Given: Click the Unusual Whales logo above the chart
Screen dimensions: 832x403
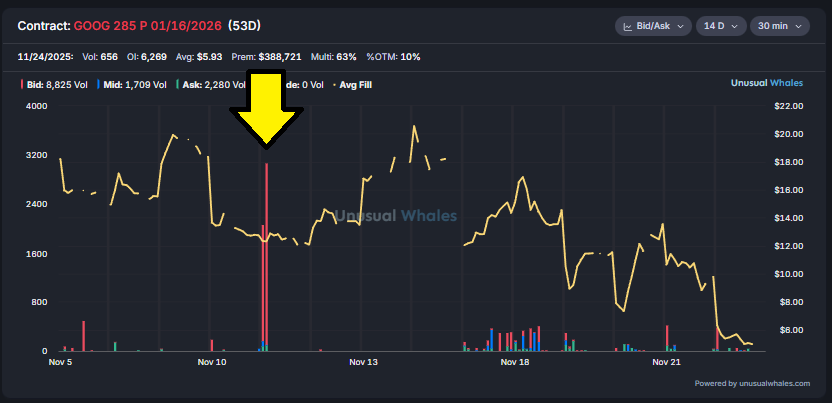Looking at the screenshot, I should [773, 85].
